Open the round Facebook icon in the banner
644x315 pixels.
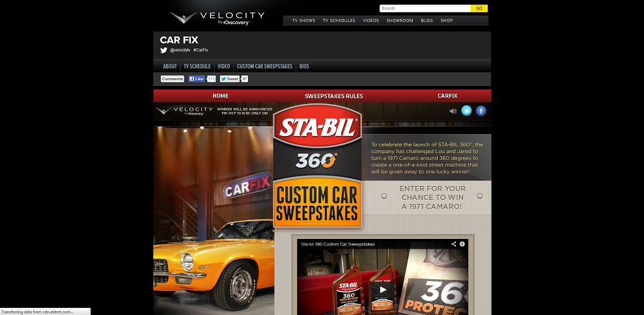coord(481,111)
